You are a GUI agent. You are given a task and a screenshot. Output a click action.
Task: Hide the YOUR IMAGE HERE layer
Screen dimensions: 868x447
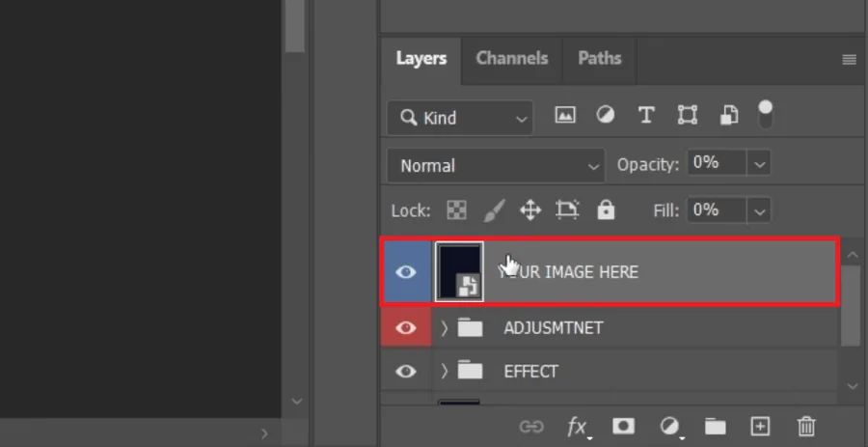(x=406, y=272)
